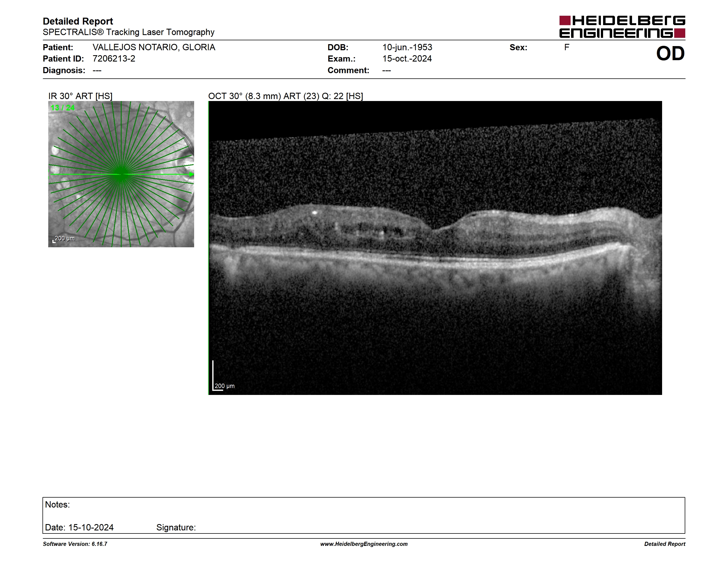Click "Software Version: 6.16.7" footer text
This screenshot has width=728, height=563.
point(75,544)
